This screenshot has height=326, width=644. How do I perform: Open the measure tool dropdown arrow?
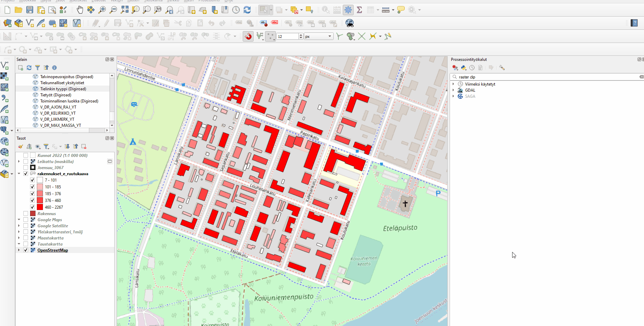pyautogui.click(x=393, y=10)
